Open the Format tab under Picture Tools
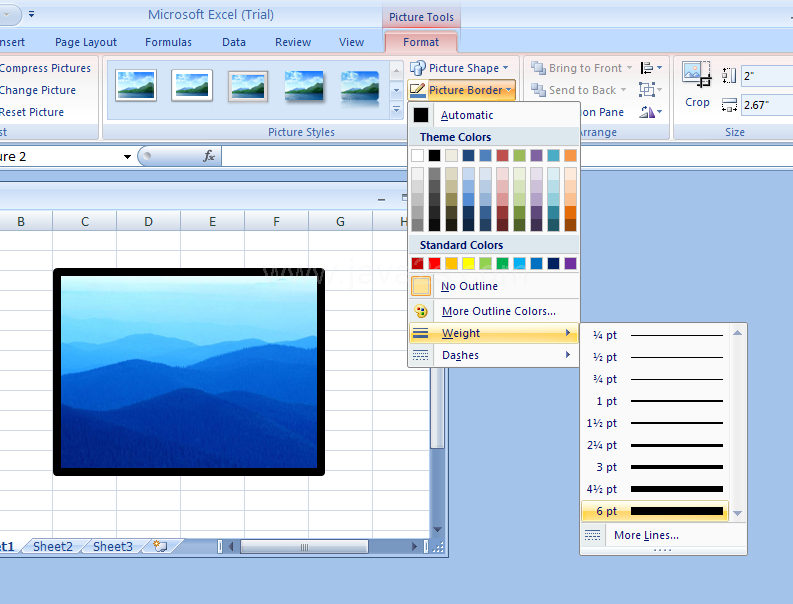Screen dimensions: 793x604 [x=421, y=42]
